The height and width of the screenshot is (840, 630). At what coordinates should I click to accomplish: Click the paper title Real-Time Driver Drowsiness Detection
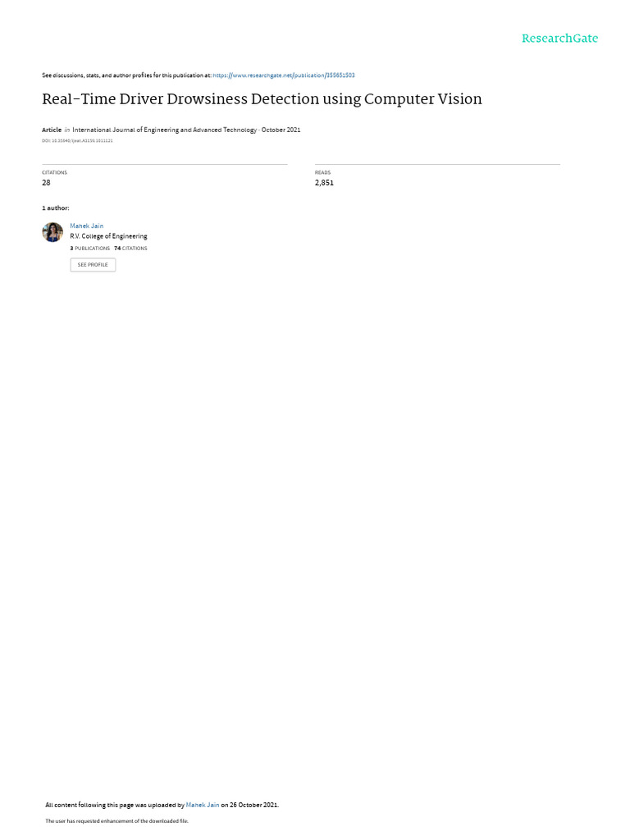262,99
